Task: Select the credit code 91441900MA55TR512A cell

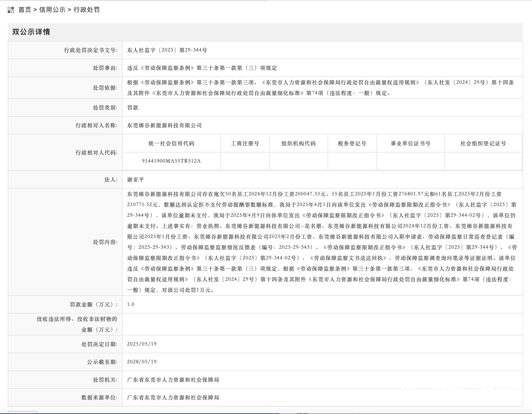Action: click(x=171, y=161)
